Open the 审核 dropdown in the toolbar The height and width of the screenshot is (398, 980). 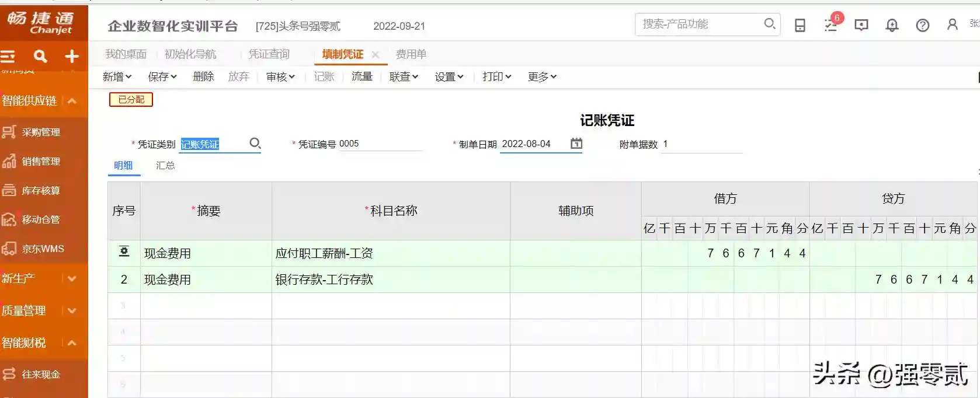tap(280, 76)
